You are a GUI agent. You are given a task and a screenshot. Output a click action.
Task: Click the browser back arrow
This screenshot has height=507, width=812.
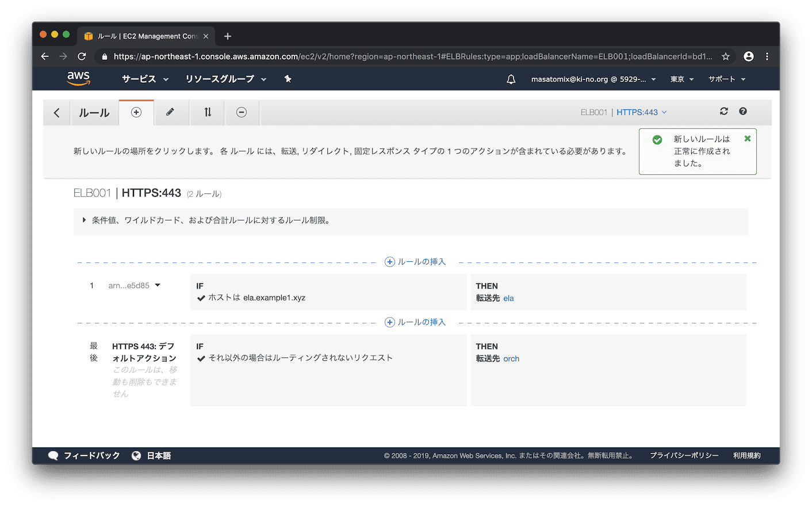[x=45, y=56]
